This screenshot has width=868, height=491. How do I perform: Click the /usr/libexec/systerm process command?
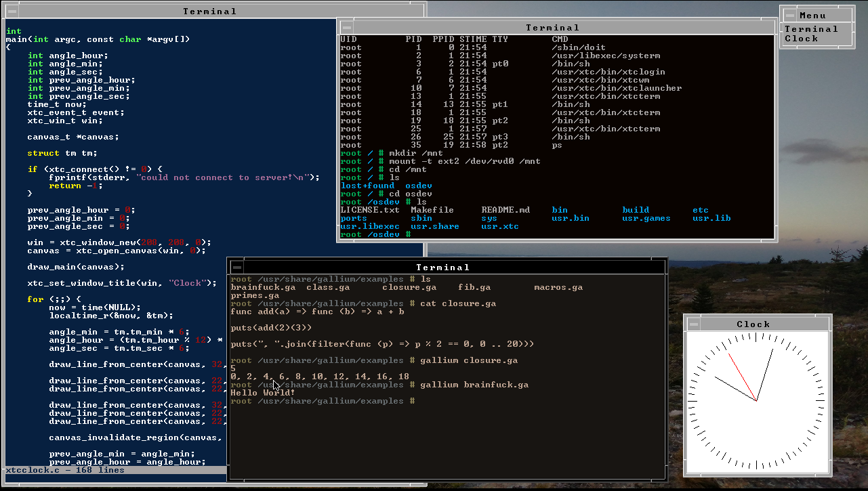pos(606,56)
